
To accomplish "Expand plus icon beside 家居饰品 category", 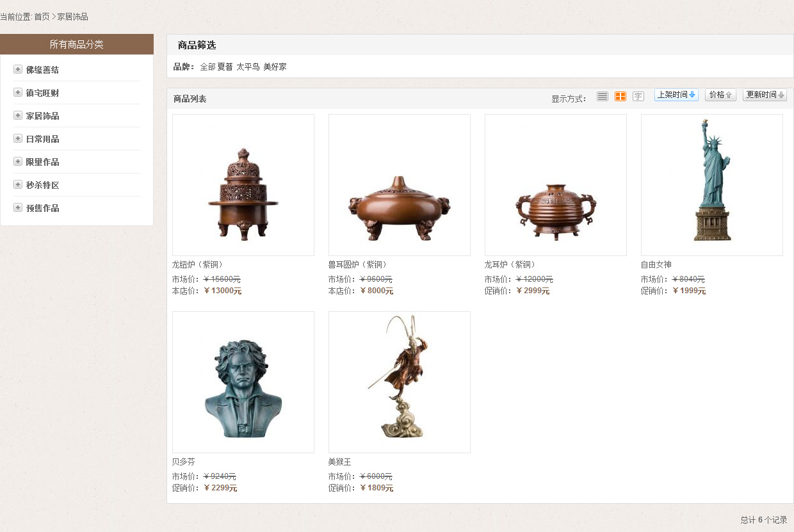I will [x=18, y=115].
